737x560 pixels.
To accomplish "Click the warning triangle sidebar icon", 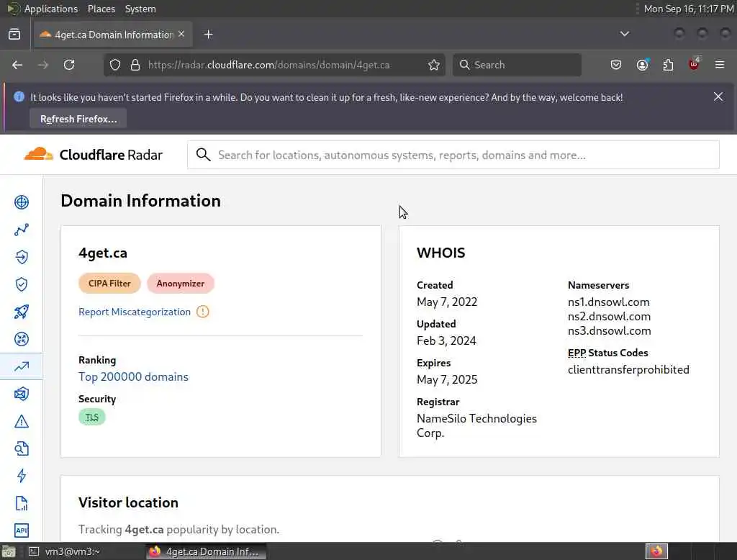I will 22,421.
